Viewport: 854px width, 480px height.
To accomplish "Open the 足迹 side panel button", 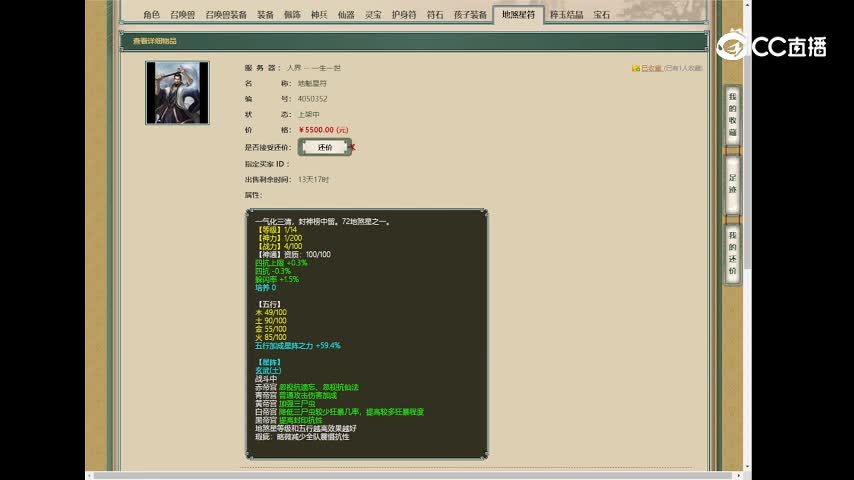I will 733,184.
